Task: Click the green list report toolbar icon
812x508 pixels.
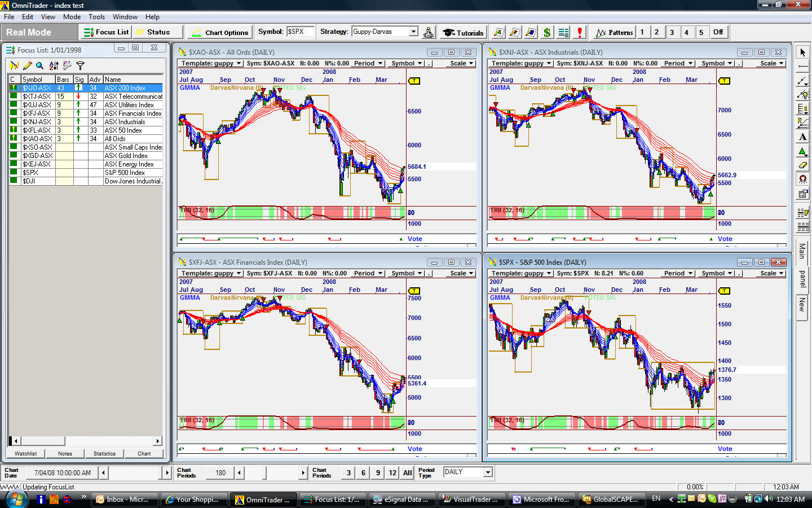Action: click(x=563, y=32)
